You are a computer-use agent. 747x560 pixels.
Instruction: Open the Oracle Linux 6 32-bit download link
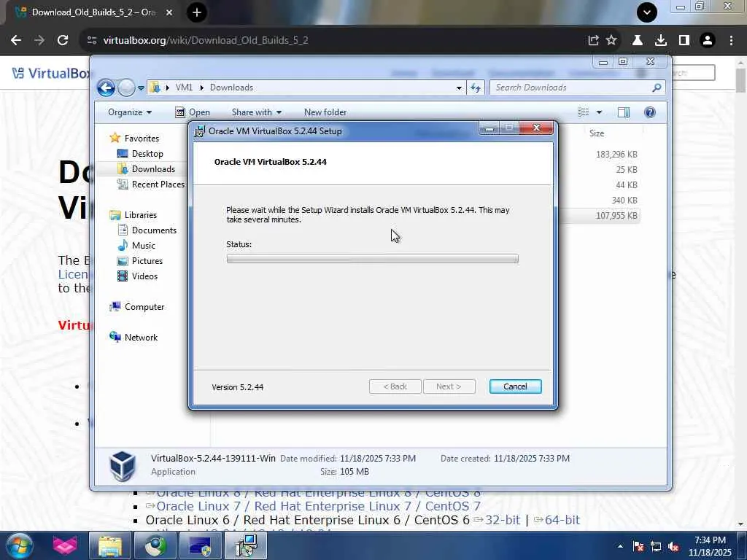(x=502, y=520)
